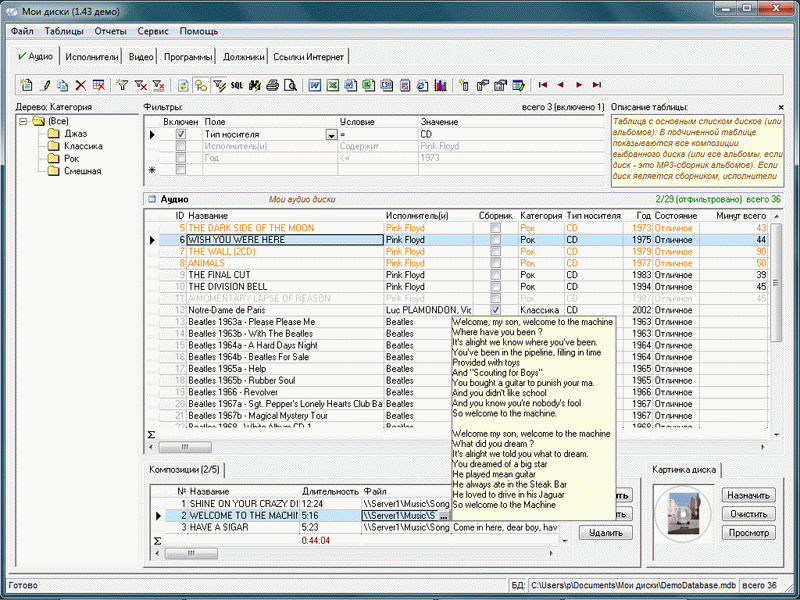Click the Удалить button
The width and height of the screenshot is (800, 600).
click(605, 533)
